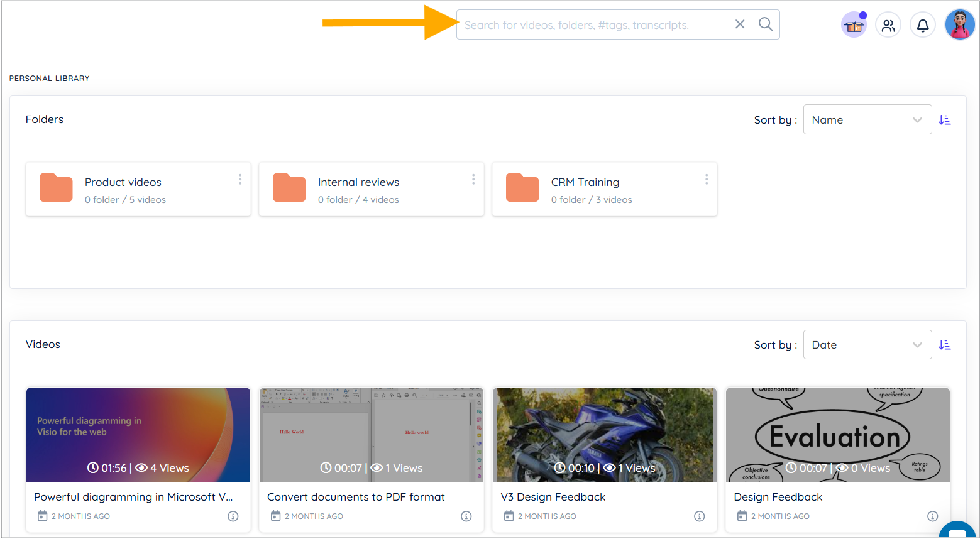Open the folders Sort by Name dropdown
Viewport: 980px width, 539px height.
click(x=867, y=120)
